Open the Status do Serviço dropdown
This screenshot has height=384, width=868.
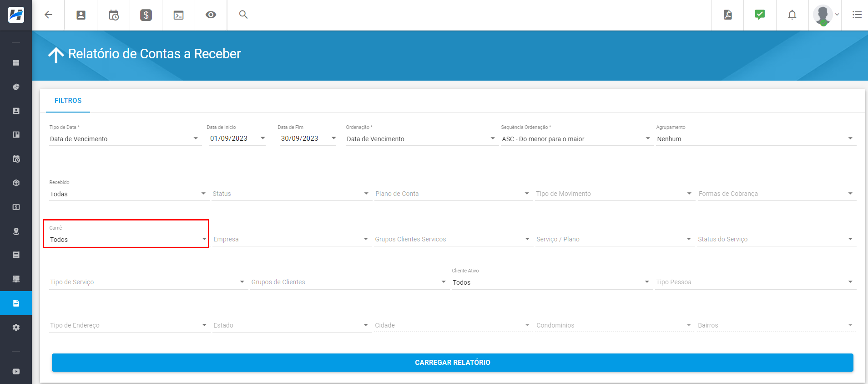[777, 239]
